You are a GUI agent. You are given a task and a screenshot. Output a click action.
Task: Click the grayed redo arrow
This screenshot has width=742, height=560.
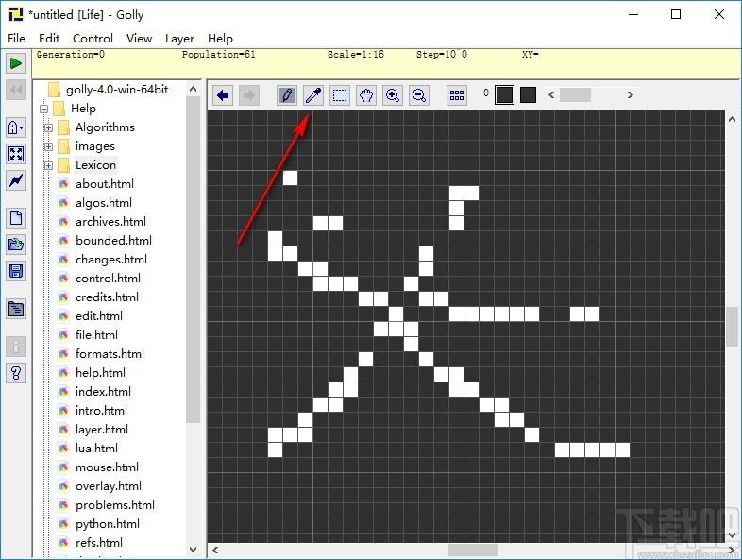pyautogui.click(x=249, y=95)
